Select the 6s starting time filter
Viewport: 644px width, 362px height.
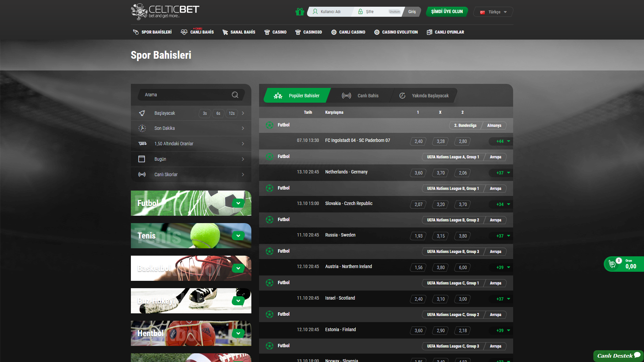[218, 113]
